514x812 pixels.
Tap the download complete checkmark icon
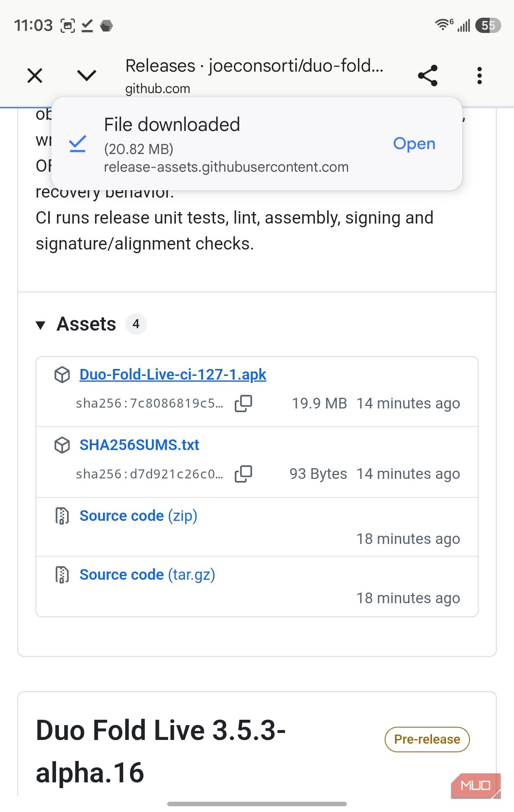point(77,144)
